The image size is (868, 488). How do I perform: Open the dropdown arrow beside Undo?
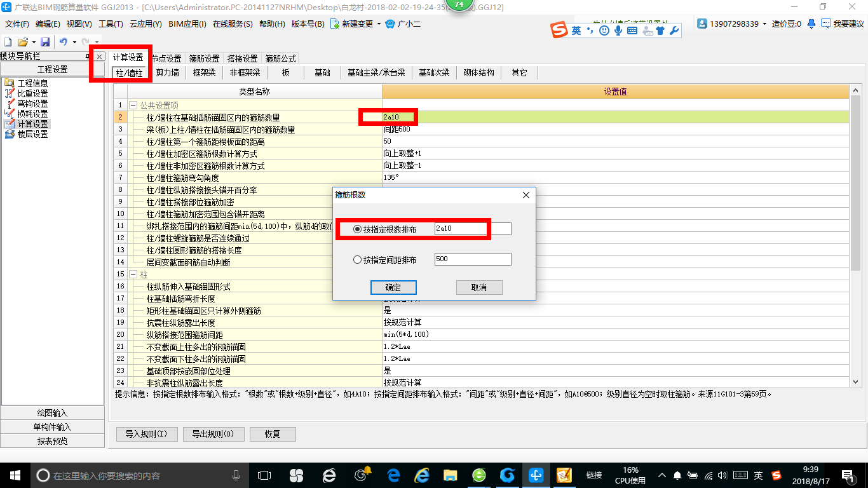(x=74, y=41)
